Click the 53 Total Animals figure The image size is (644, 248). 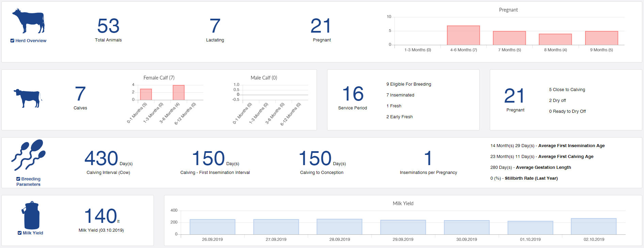(108, 26)
